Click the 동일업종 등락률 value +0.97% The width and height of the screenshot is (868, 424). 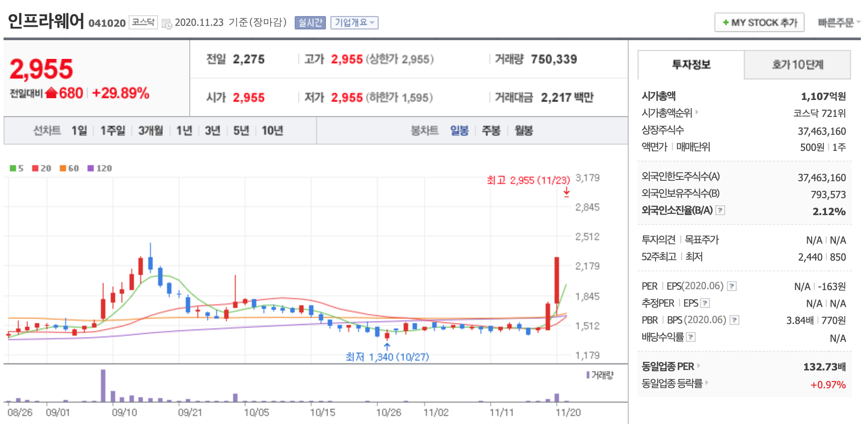point(828,385)
